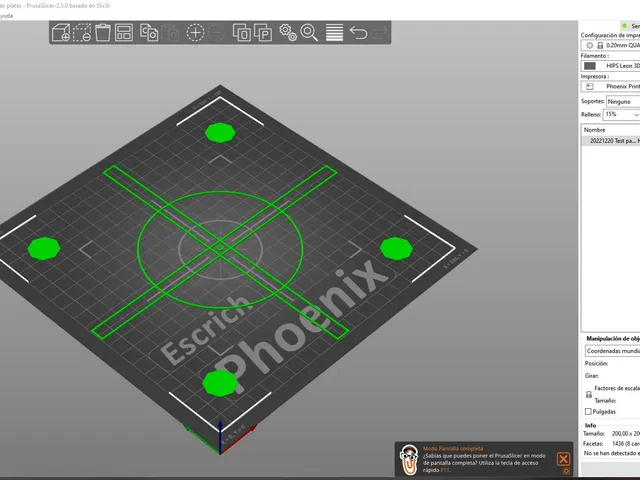This screenshot has width=640, height=480.
Task: Click the Delete selected object icon
Action: [82, 33]
